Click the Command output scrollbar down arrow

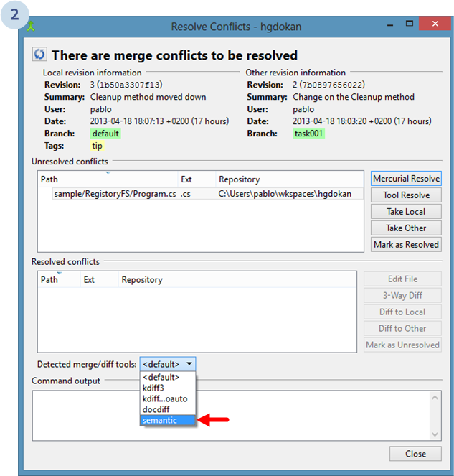point(435,434)
